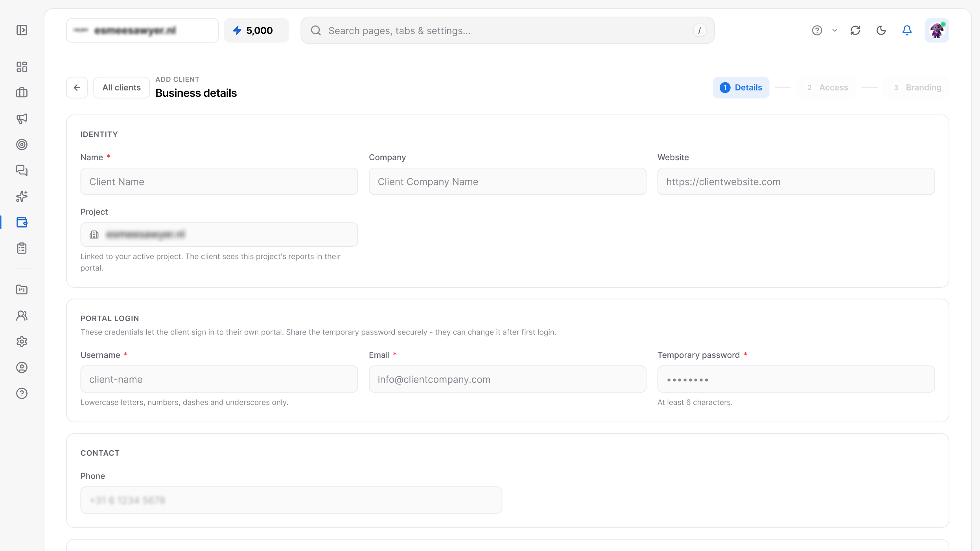Open the wallet clients icon
This screenshot has width=980, height=551.
22,222
